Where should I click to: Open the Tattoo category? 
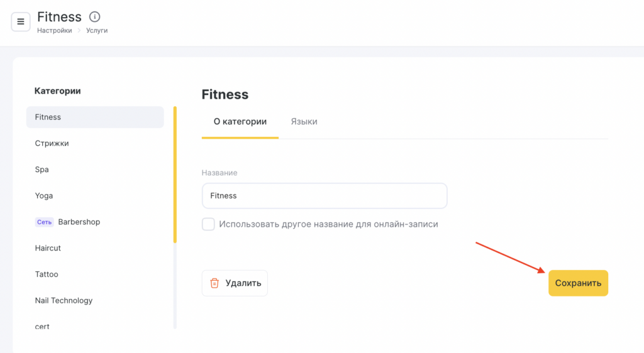click(x=47, y=274)
